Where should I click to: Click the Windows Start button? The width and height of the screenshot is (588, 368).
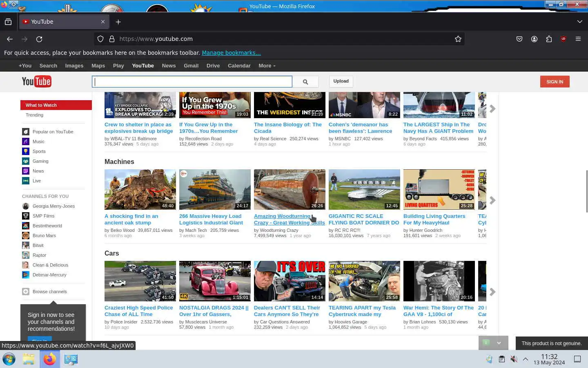[9, 359]
